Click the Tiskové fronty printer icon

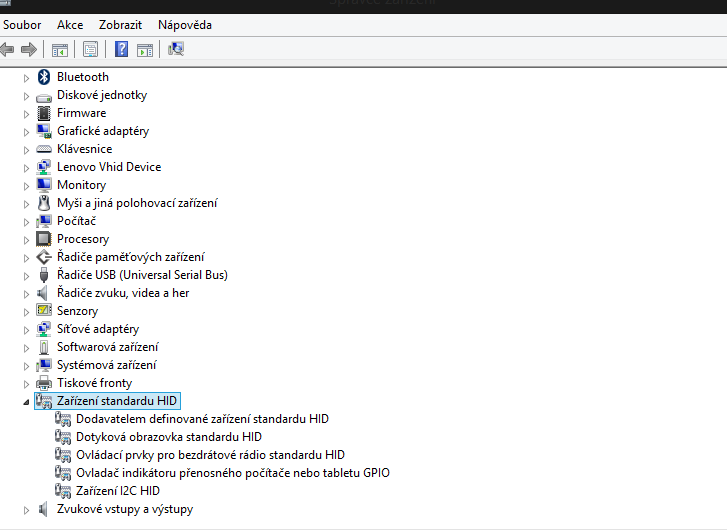(x=44, y=383)
